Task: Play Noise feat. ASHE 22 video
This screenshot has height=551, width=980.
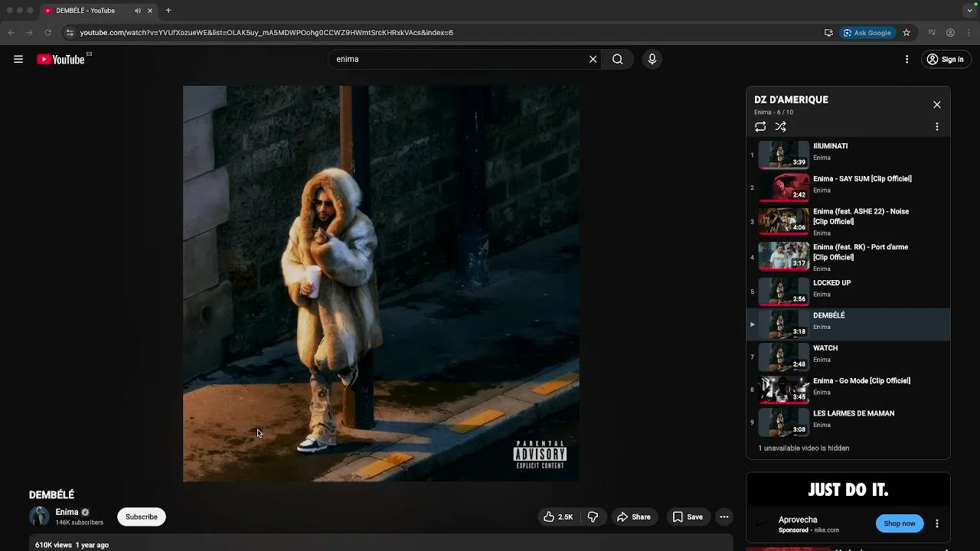Action: click(848, 222)
